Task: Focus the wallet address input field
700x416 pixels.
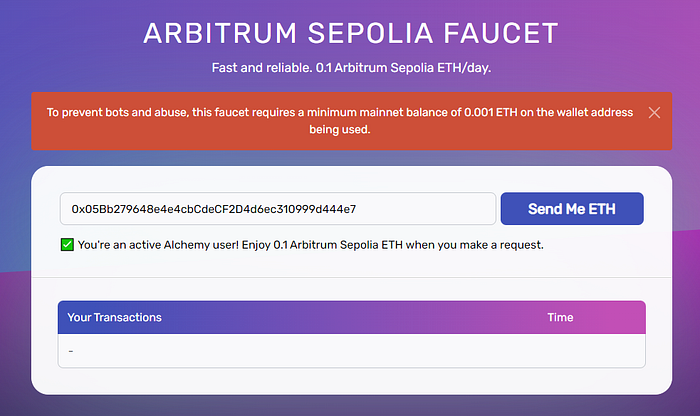Action: 278,208
